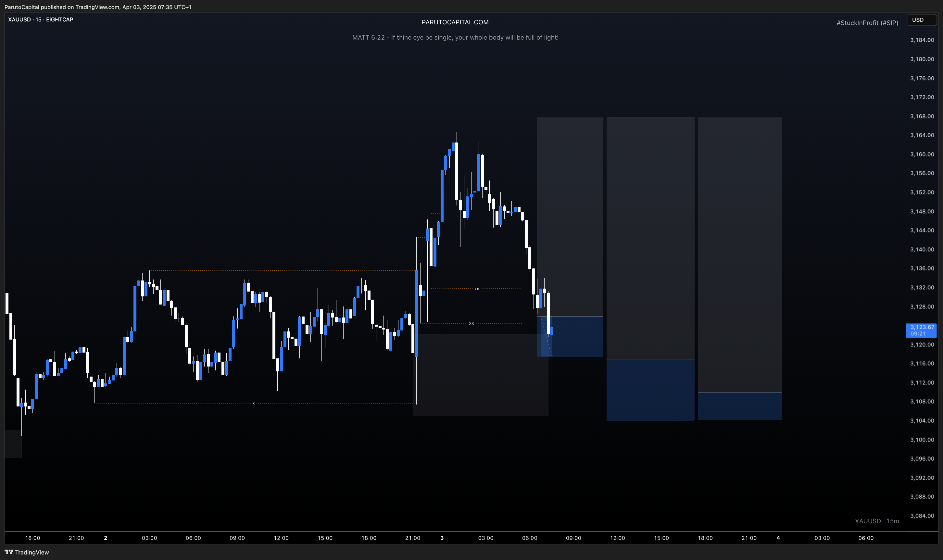943x560 pixels.
Task: Click the MATT 6:22 quote text
Action: pos(455,37)
